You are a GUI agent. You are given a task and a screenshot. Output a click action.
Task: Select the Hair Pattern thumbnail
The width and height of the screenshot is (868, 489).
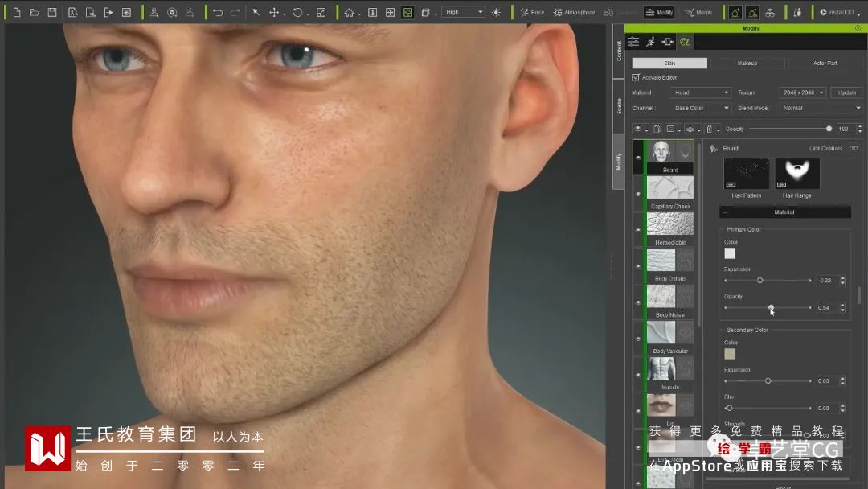pos(746,174)
